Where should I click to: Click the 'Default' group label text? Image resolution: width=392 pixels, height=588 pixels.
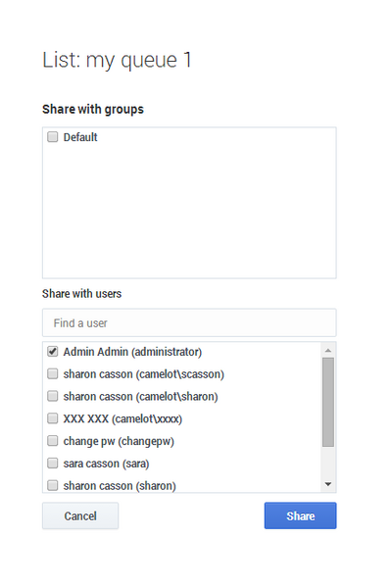tap(80, 137)
